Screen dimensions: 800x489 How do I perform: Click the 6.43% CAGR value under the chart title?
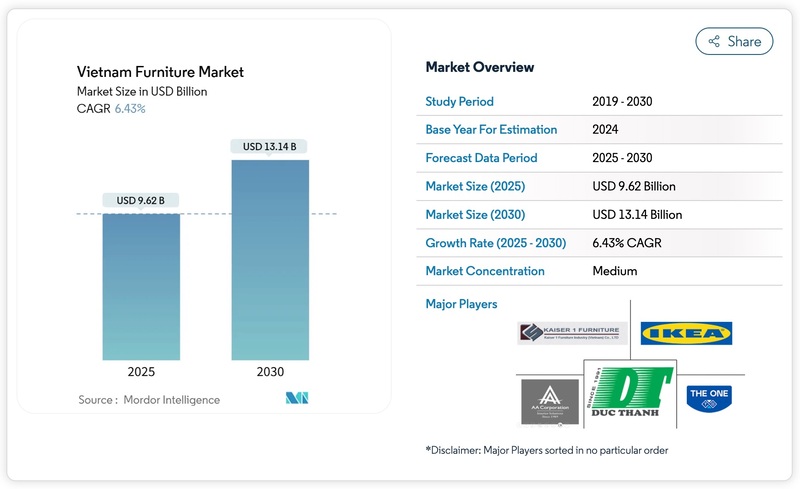click(x=130, y=109)
